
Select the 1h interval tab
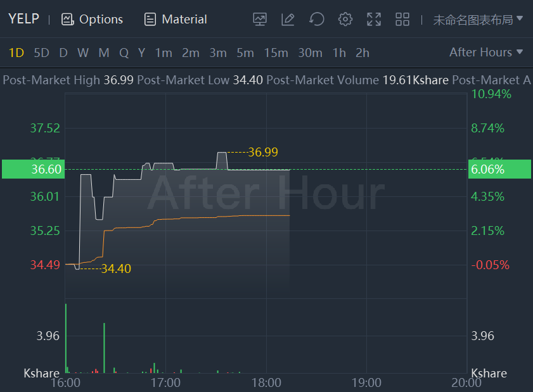pos(339,53)
